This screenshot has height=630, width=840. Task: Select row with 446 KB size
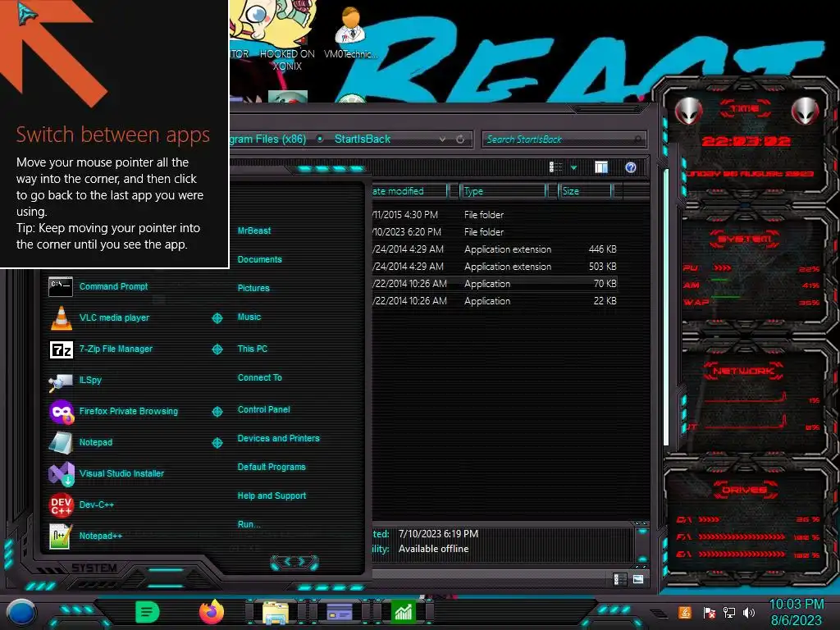[495, 249]
